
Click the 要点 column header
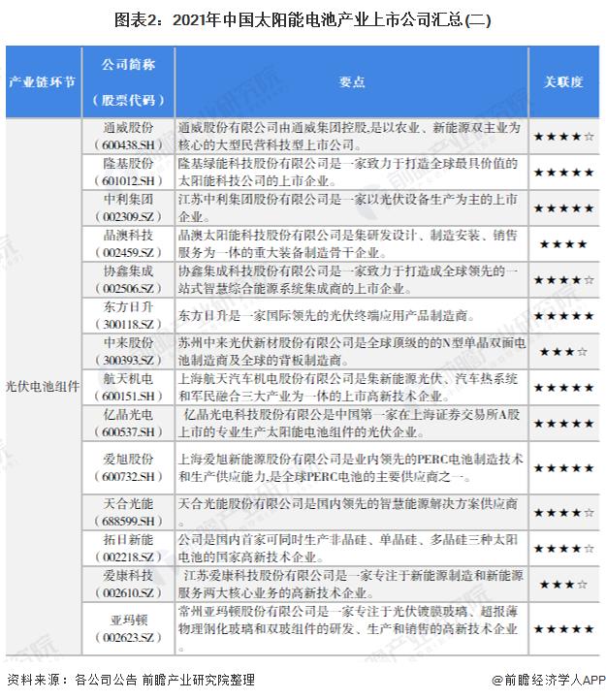351,81
